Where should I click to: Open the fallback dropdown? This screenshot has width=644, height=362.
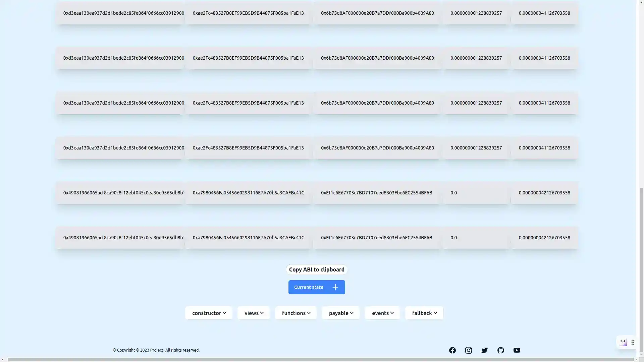click(x=424, y=313)
